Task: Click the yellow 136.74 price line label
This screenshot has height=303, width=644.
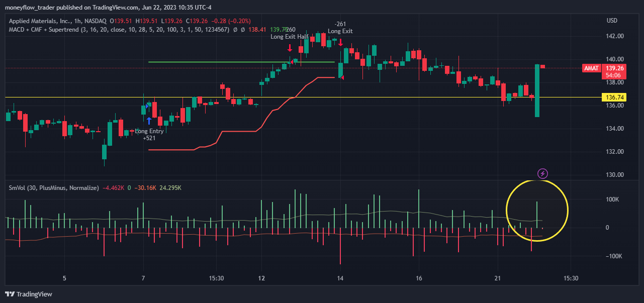Action: point(615,97)
